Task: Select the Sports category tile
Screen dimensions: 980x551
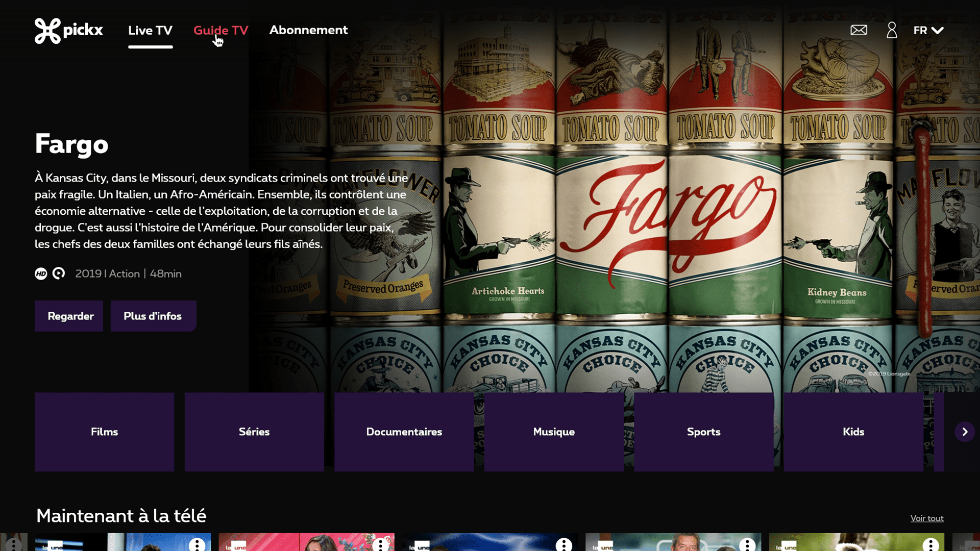Action: 703,432
